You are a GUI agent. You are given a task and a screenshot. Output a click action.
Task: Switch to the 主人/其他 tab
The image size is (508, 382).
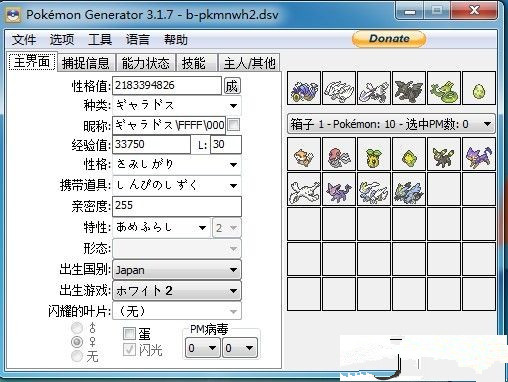[249, 63]
